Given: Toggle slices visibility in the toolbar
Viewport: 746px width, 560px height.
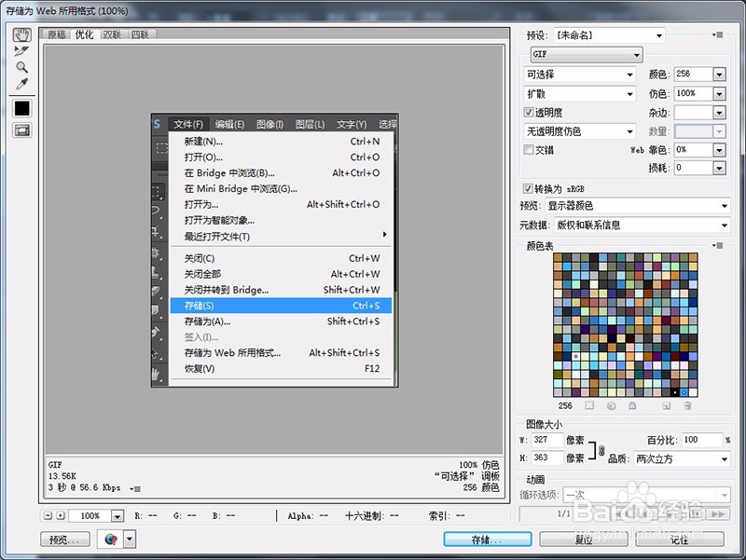Looking at the screenshot, I should [x=21, y=130].
